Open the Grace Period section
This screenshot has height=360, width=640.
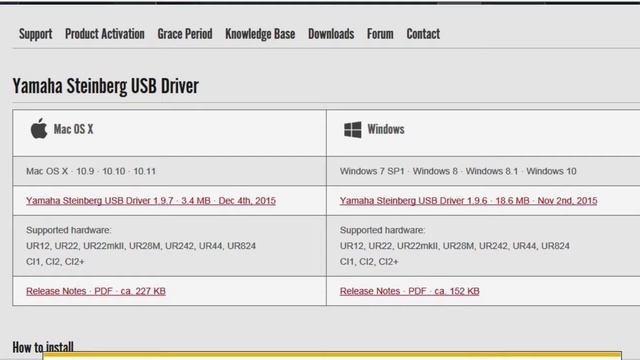(x=185, y=34)
